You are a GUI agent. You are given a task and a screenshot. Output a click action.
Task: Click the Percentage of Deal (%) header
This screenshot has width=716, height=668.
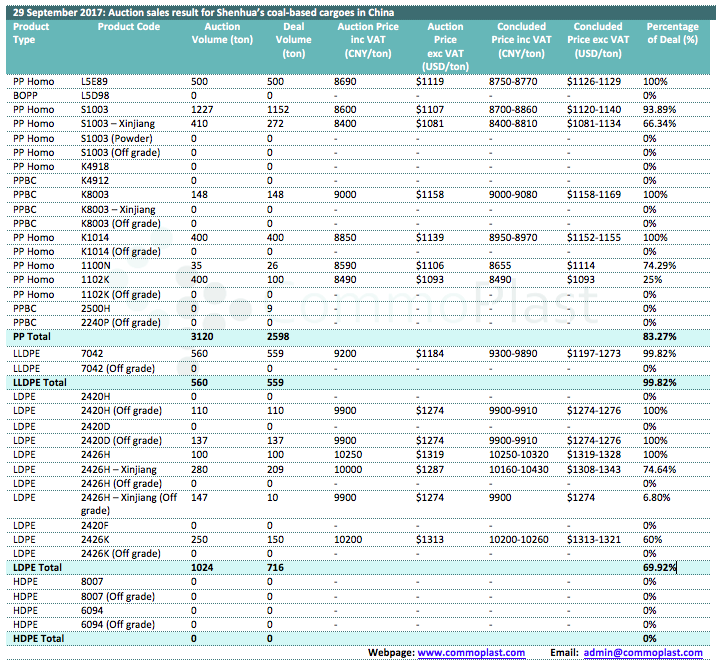pos(671,33)
